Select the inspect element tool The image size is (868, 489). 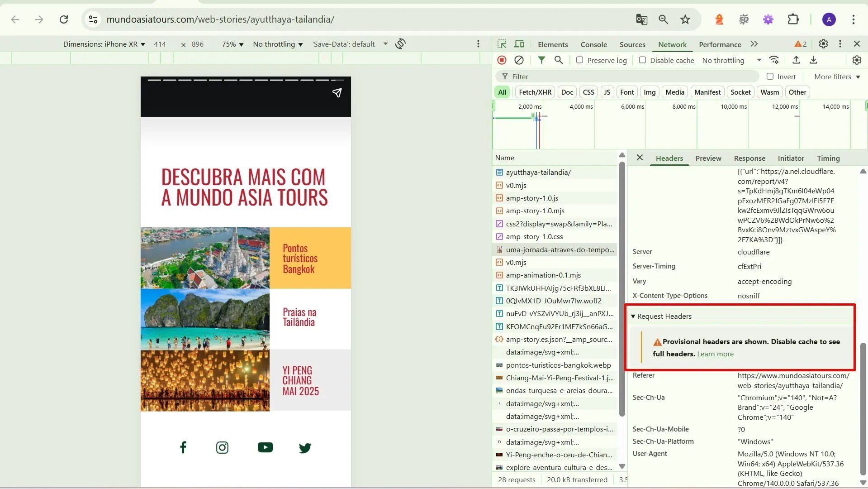(x=502, y=43)
